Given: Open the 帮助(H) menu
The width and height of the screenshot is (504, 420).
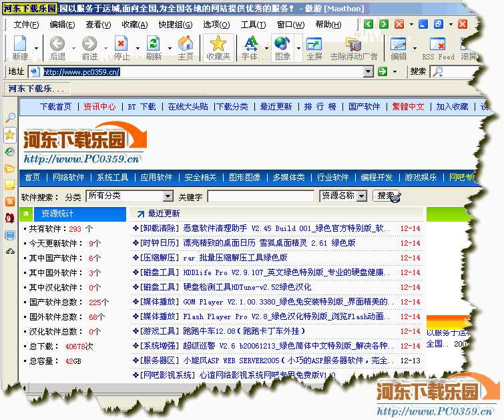Looking at the screenshot, I should (328, 25).
